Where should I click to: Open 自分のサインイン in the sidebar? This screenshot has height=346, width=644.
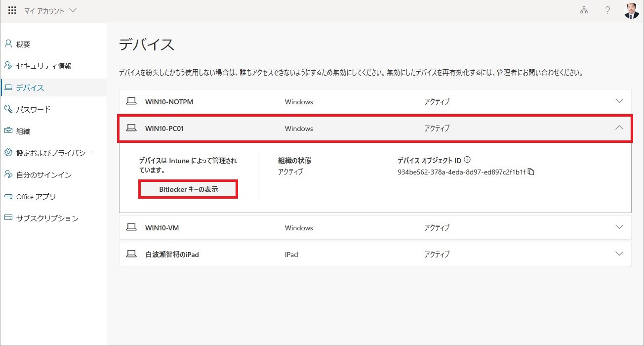(53, 174)
